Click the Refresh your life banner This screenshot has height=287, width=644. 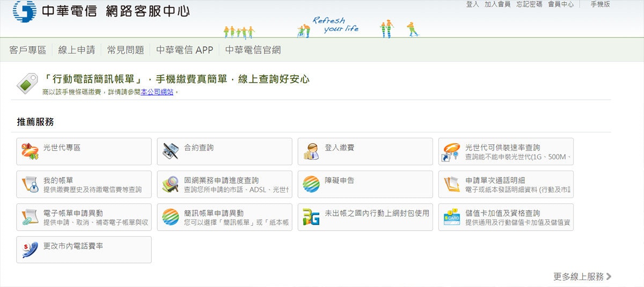(335, 25)
